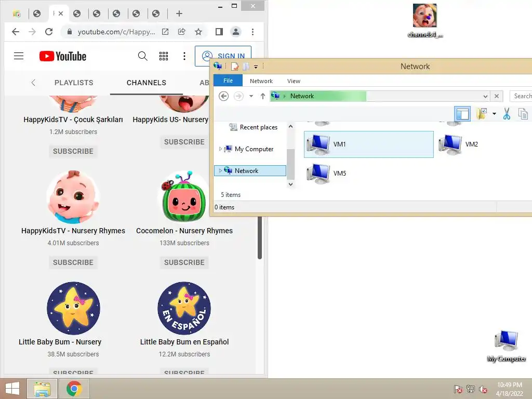Reload the YouTube page in Chrome

click(x=49, y=32)
